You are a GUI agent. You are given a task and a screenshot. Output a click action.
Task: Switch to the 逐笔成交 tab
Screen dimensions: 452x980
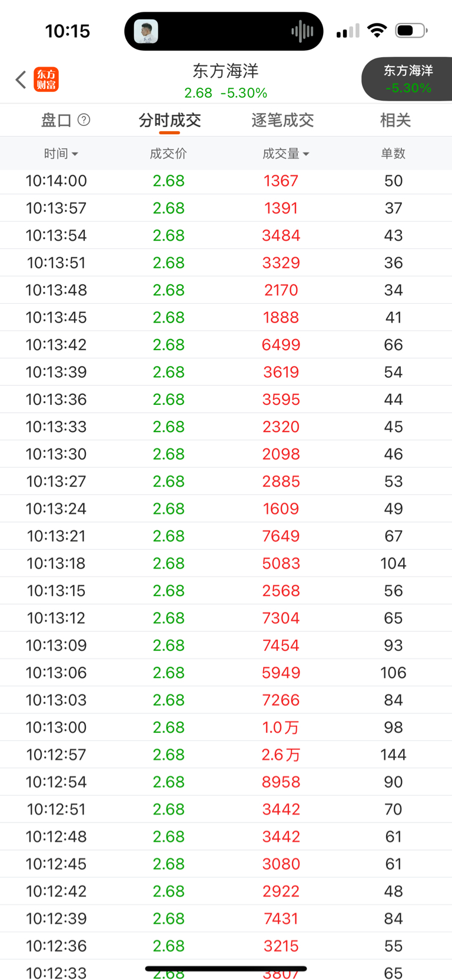[282, 120]
